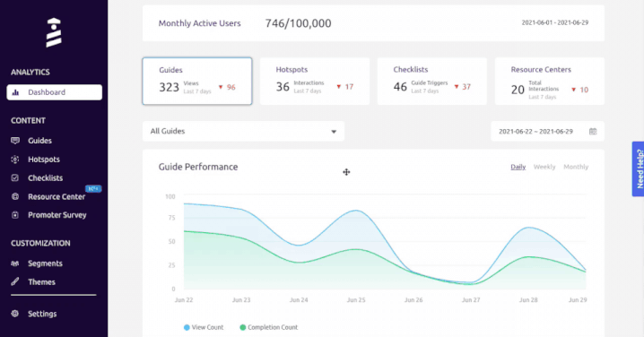Go to Segments under Customization
644x337 pixels.
pyautogui.click(x=45, y=264)
